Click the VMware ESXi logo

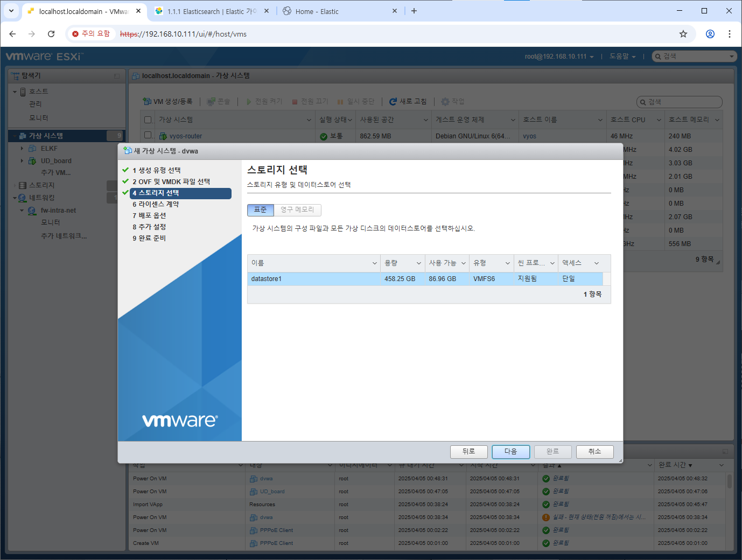[45, 57]
